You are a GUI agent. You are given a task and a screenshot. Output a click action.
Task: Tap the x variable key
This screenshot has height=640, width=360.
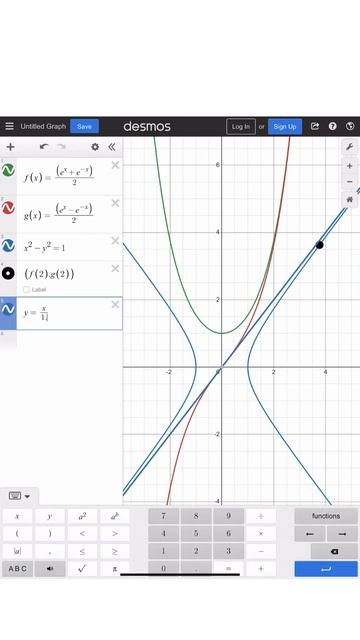(x=17, y=516)
